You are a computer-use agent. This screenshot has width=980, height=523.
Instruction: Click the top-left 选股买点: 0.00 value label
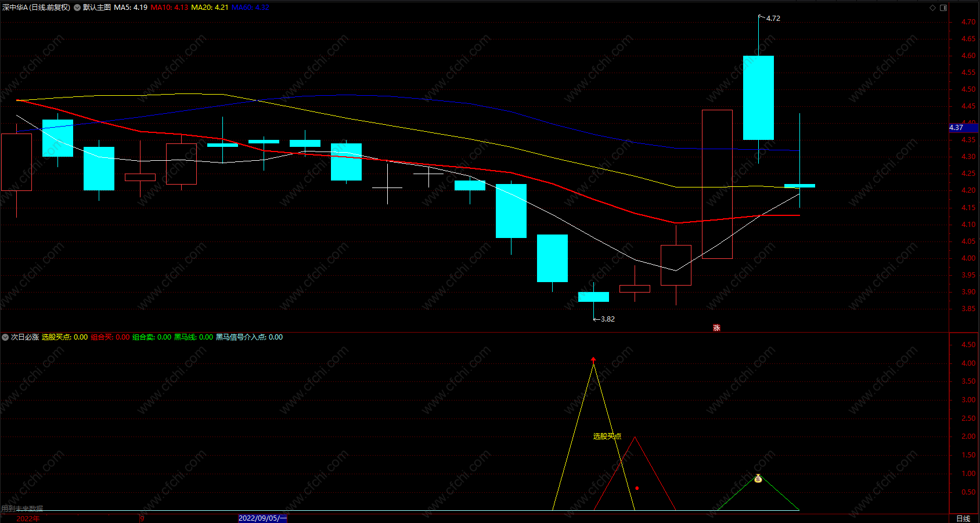tap(65, 337)
